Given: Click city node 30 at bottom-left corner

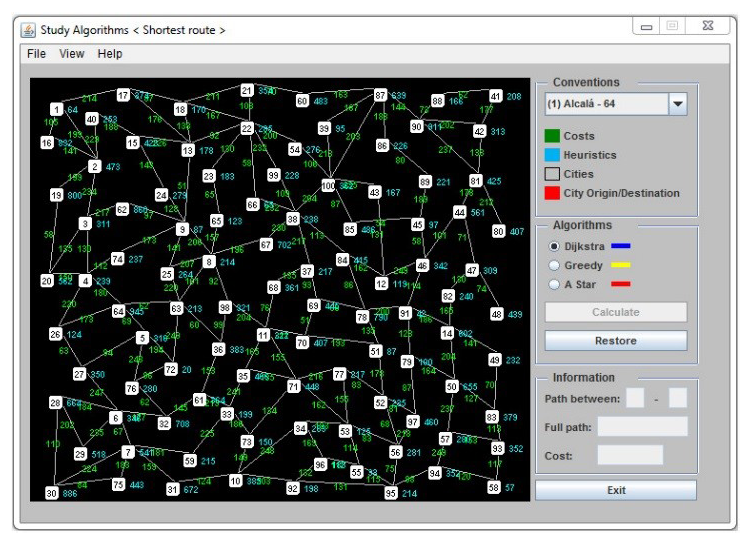Looking at the screenshot, I should click(51, 493).
